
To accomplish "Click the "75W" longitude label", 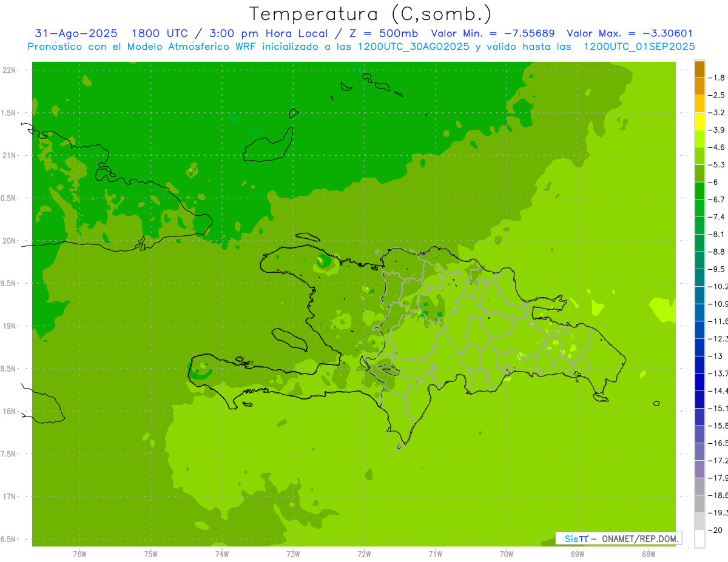I will tap(151, 554).
